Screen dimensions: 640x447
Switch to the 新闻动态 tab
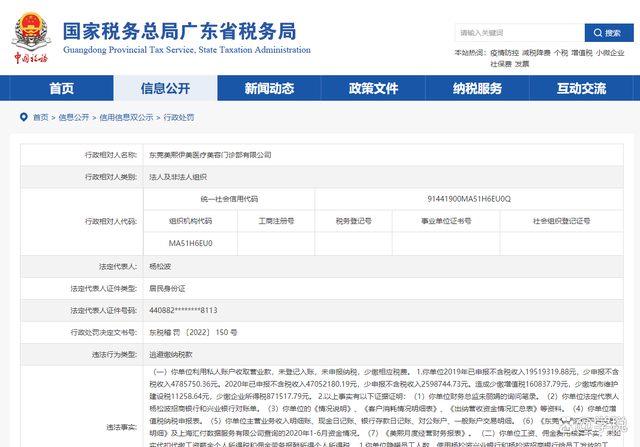(268, 89)
